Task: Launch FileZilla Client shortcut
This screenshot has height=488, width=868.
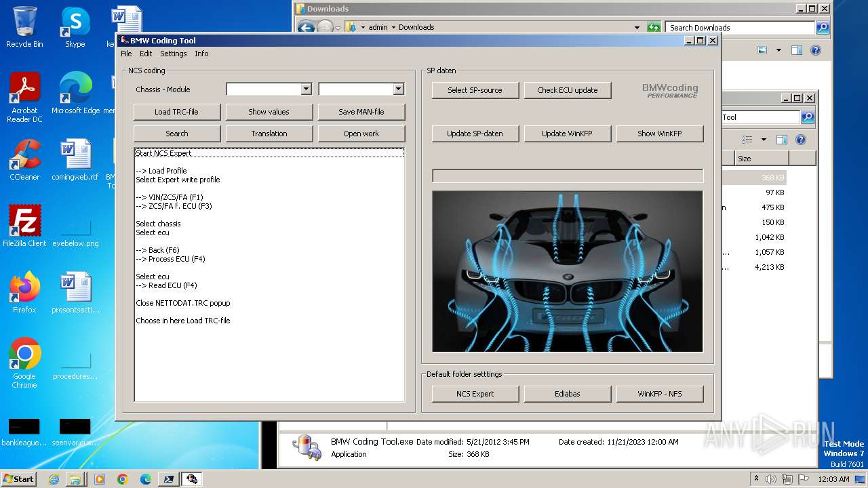Action: [x=24, y=226]
